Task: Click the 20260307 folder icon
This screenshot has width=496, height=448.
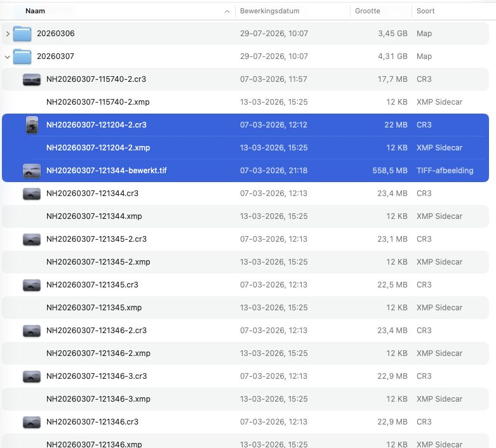Action: coord(22,56)
